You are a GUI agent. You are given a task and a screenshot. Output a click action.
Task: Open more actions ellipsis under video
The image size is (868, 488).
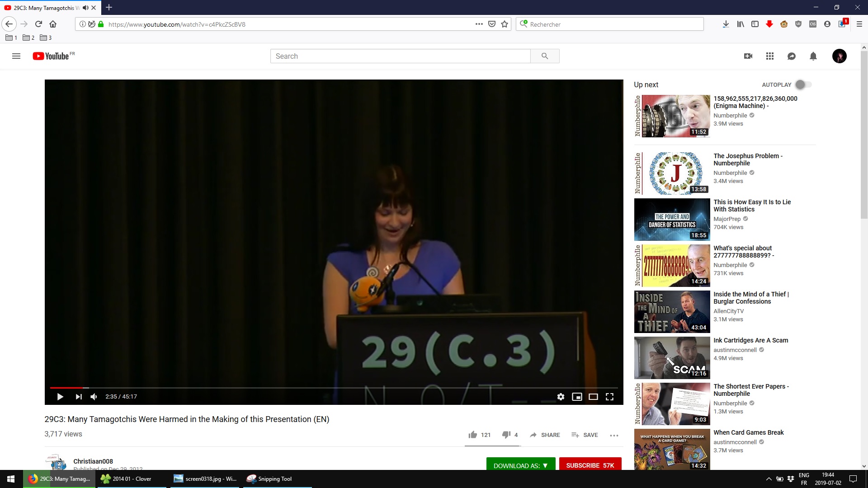point(614,435)
